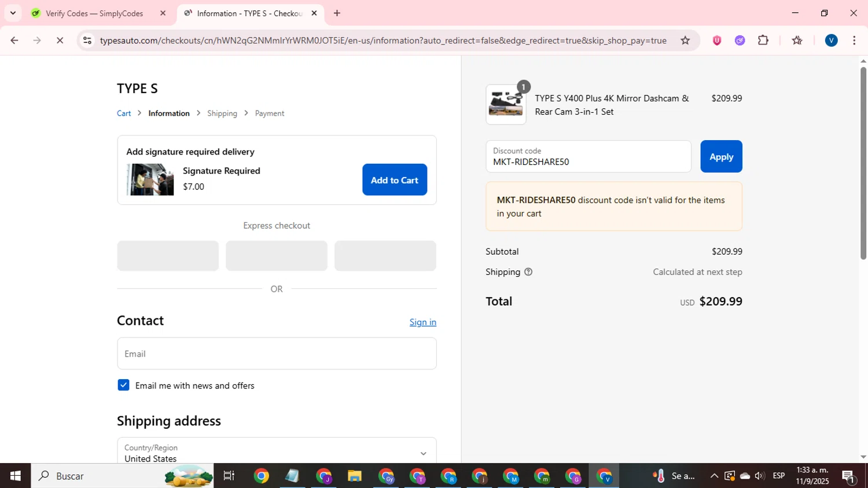The height and width of the screenshot is (488, 868).
Task: Open Chrome profile M taskbar icon
Action: pos(511,476)
